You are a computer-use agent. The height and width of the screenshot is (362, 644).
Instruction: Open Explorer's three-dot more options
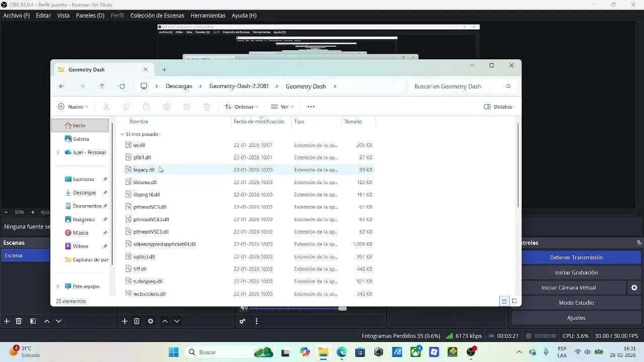[311, 107]
